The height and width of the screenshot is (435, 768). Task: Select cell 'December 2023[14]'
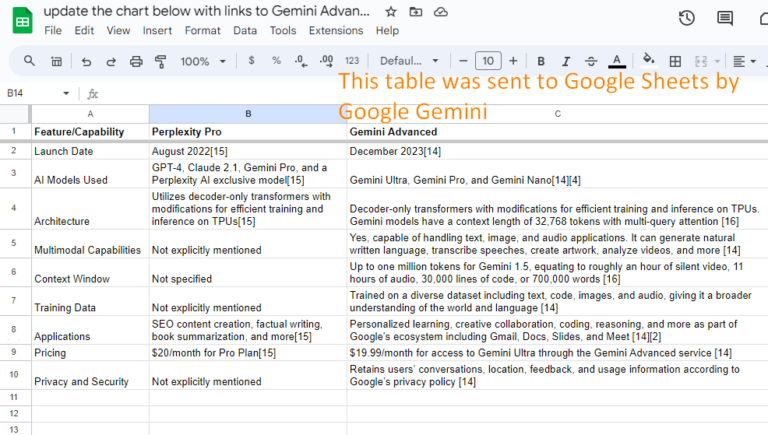click(557, 151)
